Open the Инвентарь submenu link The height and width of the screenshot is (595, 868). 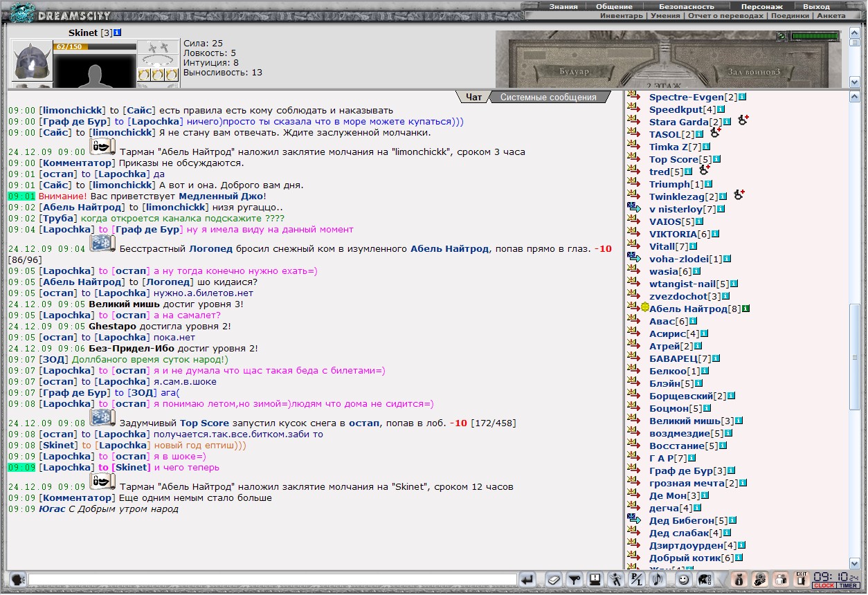pyautogui.click(x=622, y=15)
